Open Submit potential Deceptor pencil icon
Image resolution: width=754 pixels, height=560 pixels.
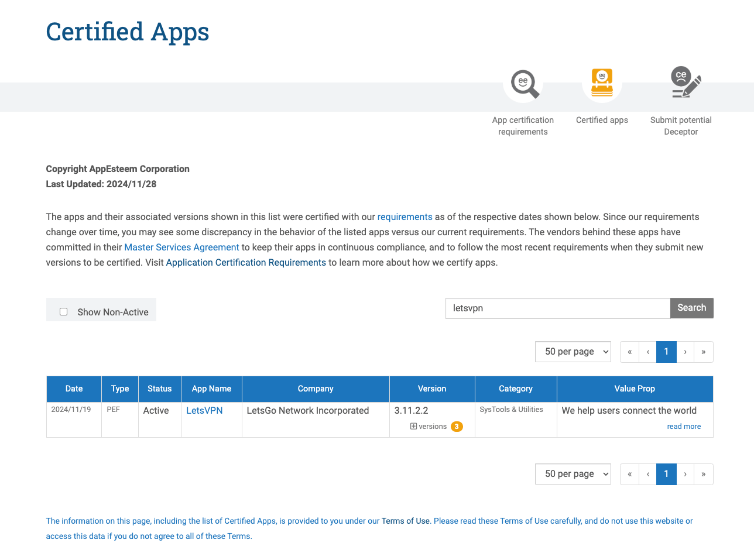684,83
